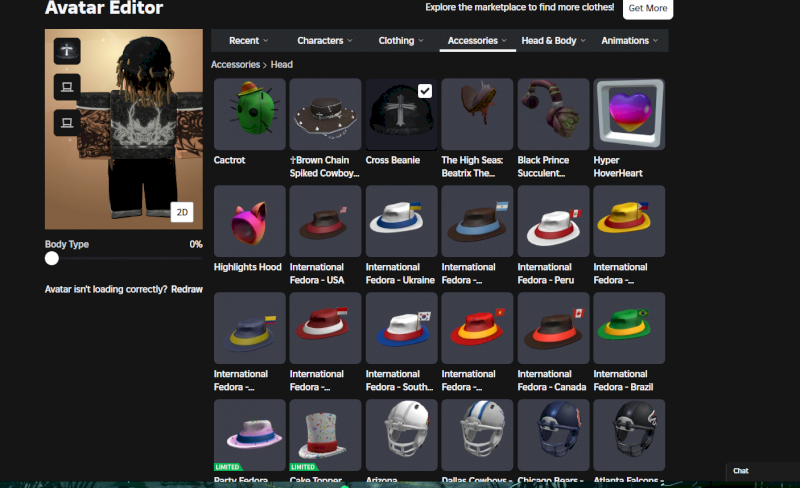Toggle the 2D avatar preview view
Viewport: 800px width, 488px height.
pos(181,212)
